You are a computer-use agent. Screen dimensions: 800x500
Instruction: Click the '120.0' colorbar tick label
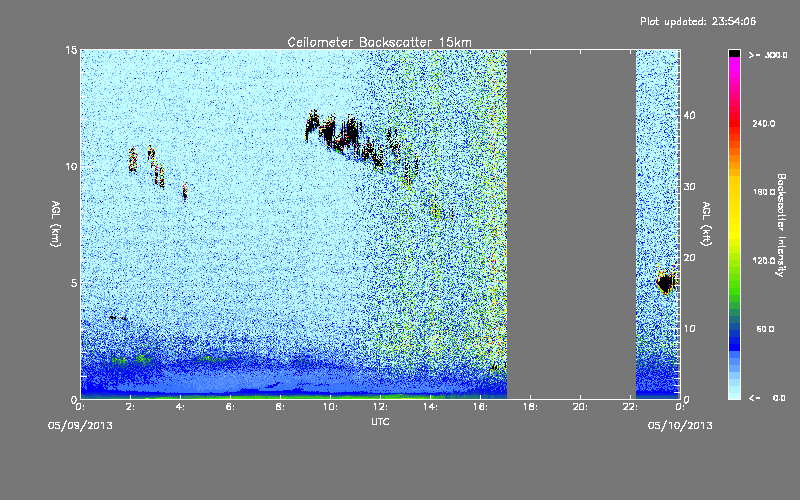point(764,261)
